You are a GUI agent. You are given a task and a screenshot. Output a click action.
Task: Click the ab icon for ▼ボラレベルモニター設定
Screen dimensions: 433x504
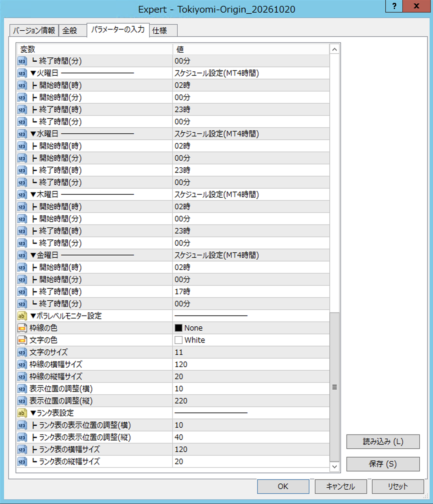coord(22,316)
